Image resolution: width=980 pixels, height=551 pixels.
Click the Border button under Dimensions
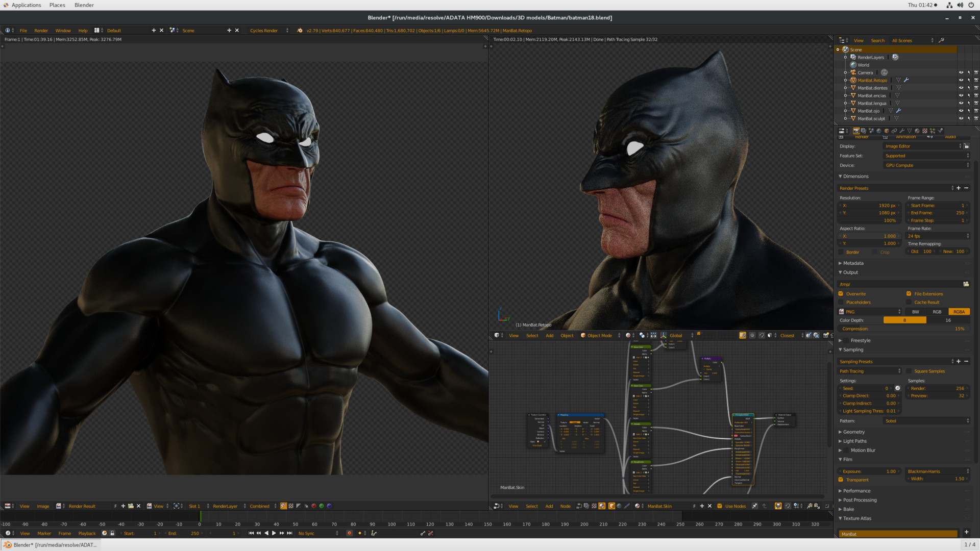[x=850, y=252]
